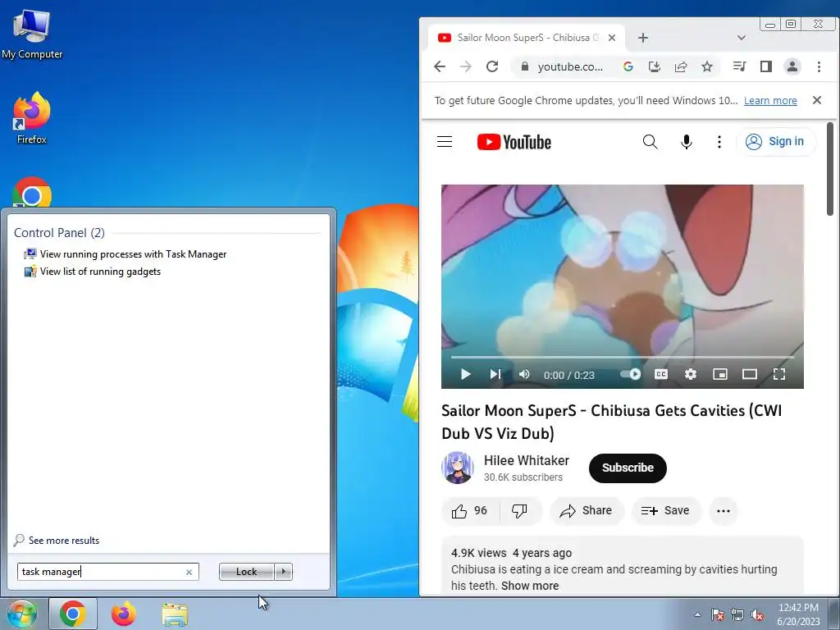The width and height of the screenshot is (840, 630).
Task: Click the video progress bar
Action: point(622,357)
